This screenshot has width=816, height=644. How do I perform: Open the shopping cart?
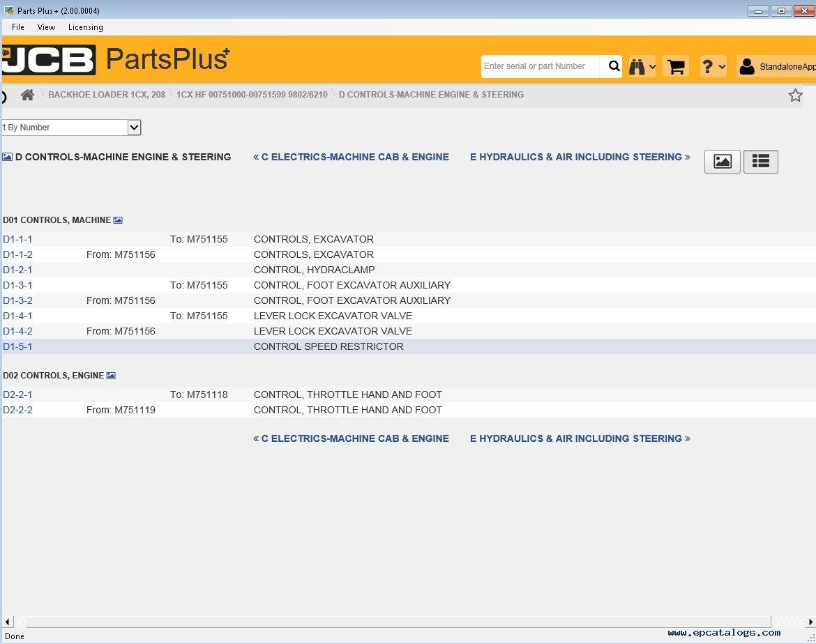(675, 67)
